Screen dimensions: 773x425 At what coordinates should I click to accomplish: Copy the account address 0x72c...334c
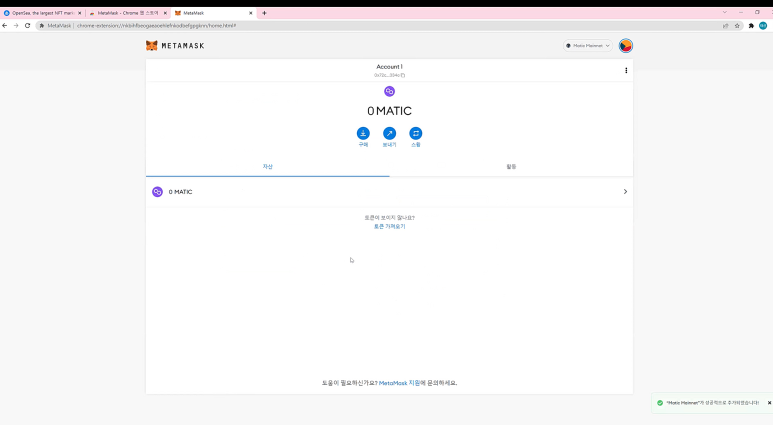pos(389,75)
